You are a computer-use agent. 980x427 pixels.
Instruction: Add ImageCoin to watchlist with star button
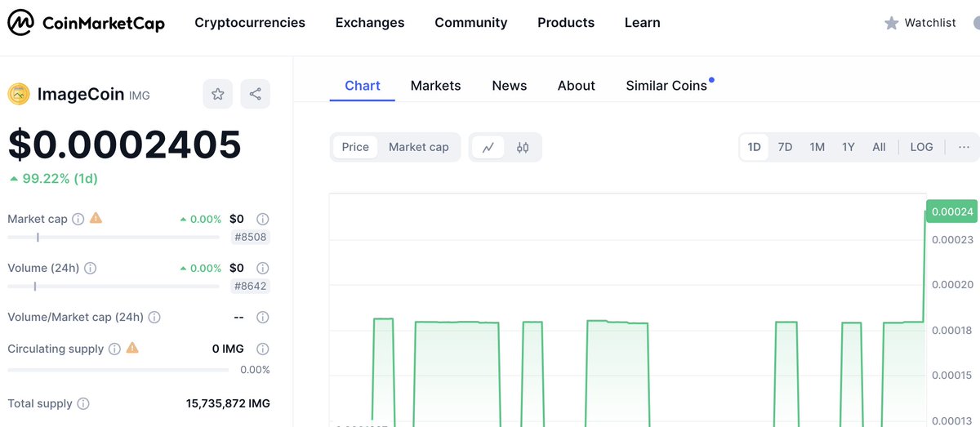[x=218, y=94]
